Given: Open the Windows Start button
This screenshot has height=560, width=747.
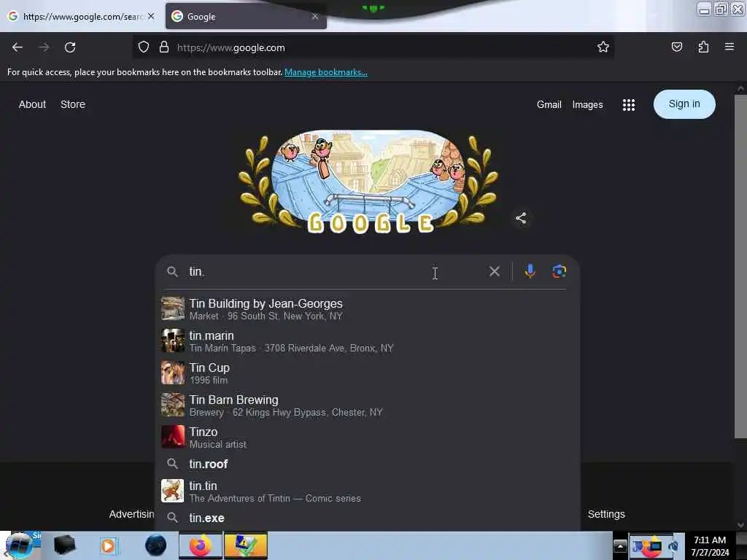Looking at the screenshot, I should tap(19, 545).
